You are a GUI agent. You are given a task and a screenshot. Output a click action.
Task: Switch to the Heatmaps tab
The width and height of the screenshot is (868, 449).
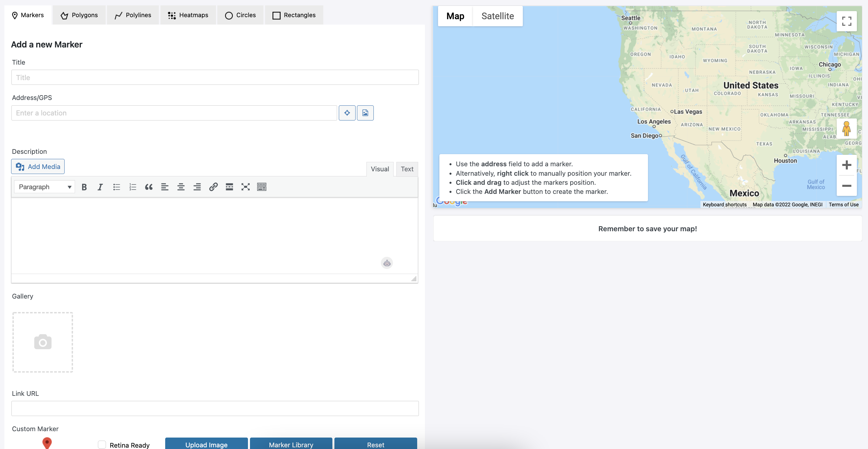[x=188, y=15]
